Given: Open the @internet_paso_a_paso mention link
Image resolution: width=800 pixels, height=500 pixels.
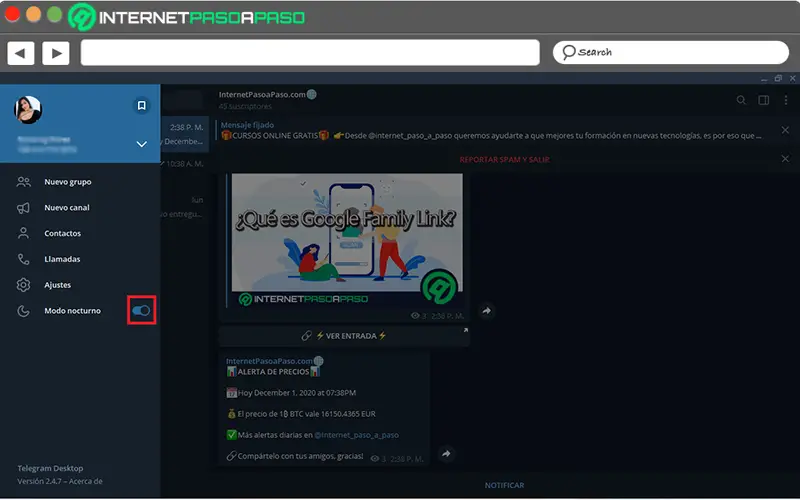Looking at the screenshot, I should point(356,435).
